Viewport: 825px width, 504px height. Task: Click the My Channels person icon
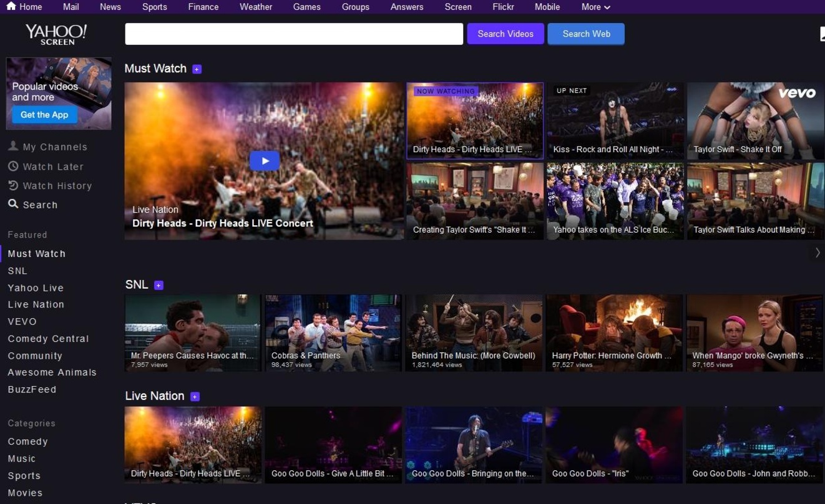click(12, 146)
